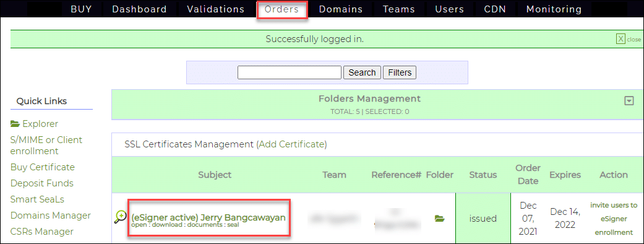
Task: Click the magnifier icon beside Jerry Bangcawayan
Action: [121, 217]
